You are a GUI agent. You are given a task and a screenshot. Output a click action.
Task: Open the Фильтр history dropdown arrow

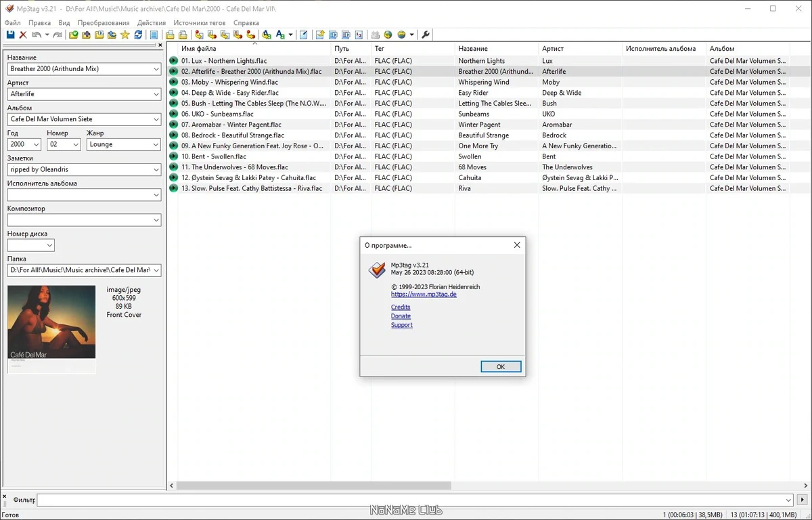point(788,500)
